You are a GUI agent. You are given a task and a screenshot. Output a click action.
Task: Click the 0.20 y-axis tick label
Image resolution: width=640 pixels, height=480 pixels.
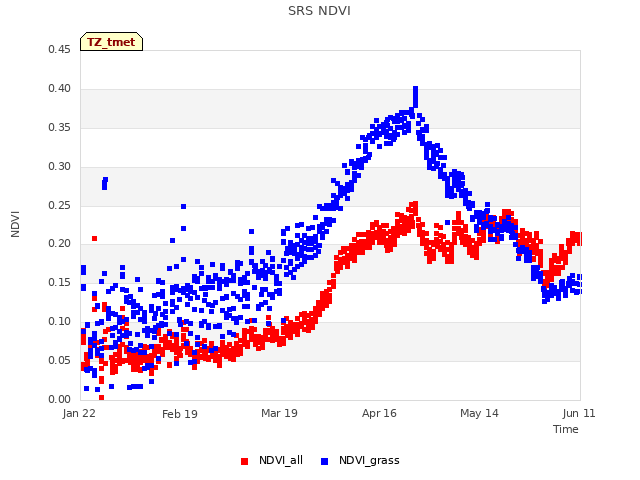coord(59,244)
